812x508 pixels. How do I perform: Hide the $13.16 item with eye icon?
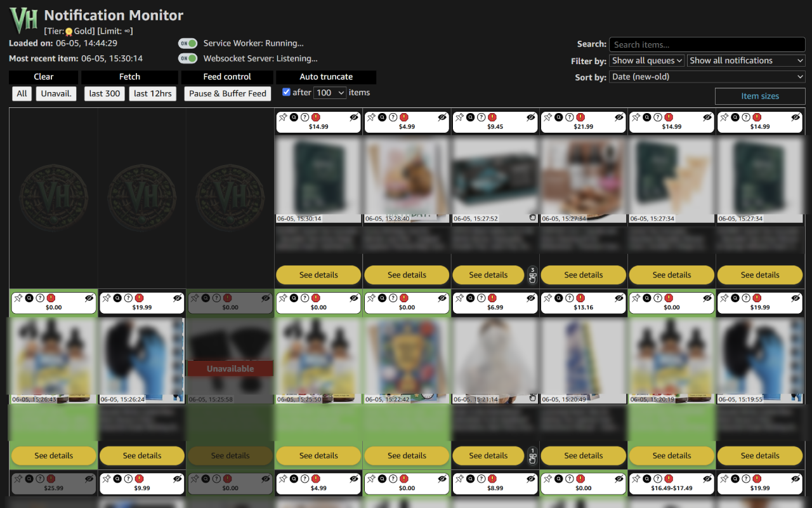(619, 298)
